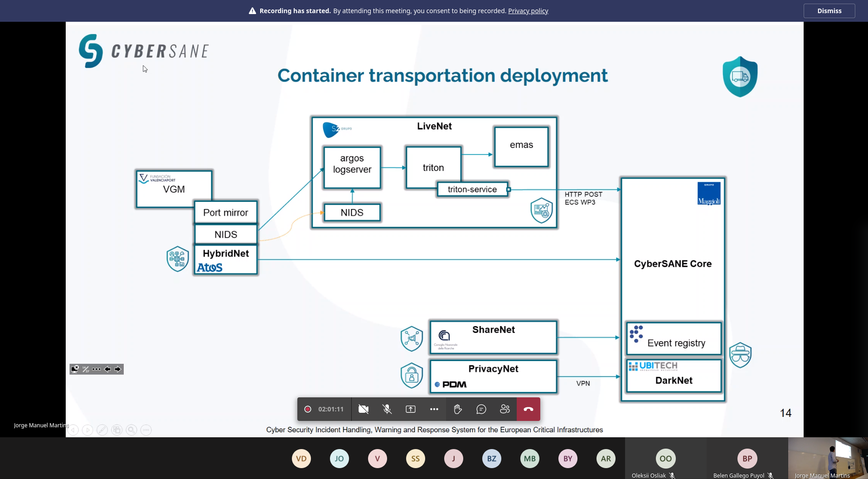Click the recording indicator dot
Viewport: 868px width, 479px height.
click(x=308, y=409)
